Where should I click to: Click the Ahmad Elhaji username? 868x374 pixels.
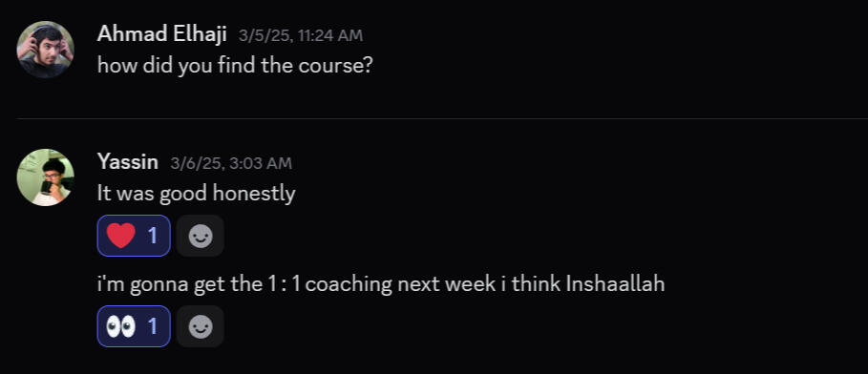coord(161,34)
